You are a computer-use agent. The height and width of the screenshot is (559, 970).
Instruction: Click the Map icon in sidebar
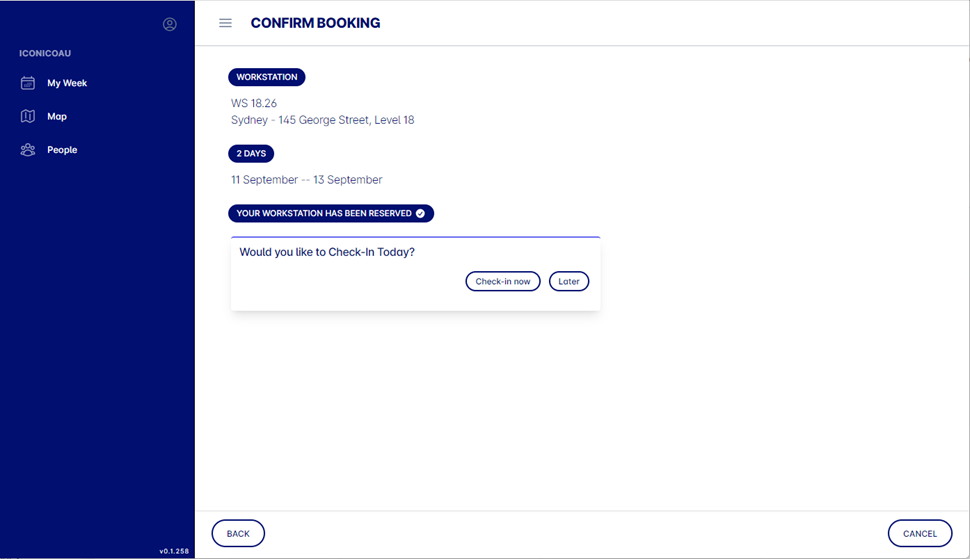pos(28,116)
